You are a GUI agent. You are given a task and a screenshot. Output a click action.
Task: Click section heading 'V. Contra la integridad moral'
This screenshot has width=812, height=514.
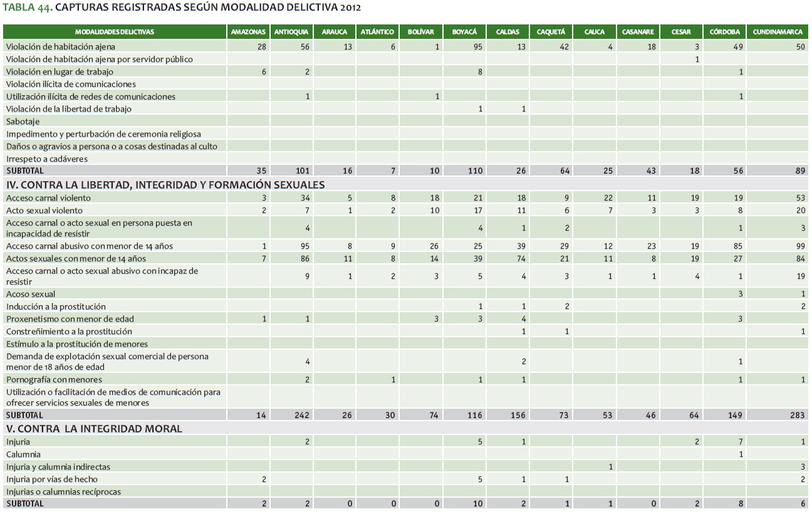94,429
